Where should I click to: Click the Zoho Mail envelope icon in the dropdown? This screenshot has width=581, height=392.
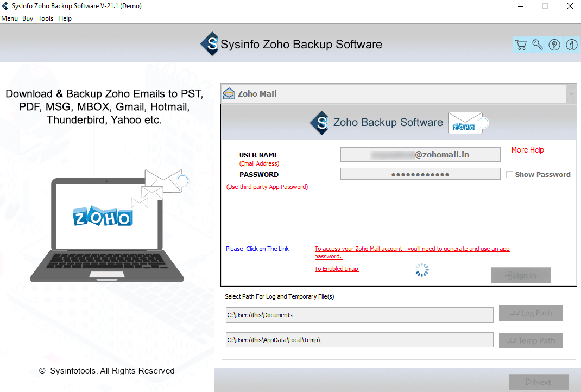[x=229, y=94]
